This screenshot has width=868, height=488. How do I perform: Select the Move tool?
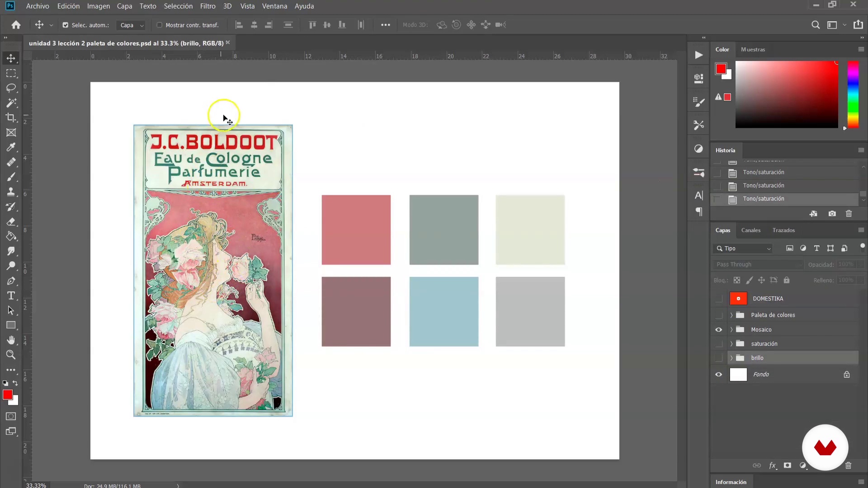pyautogui.click(x=11, y=58)
